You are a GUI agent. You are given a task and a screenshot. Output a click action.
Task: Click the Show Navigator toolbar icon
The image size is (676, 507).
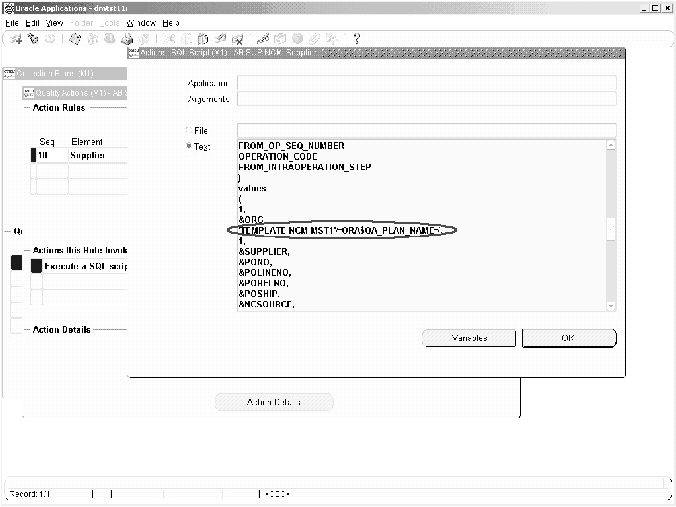tap(50, 39)
